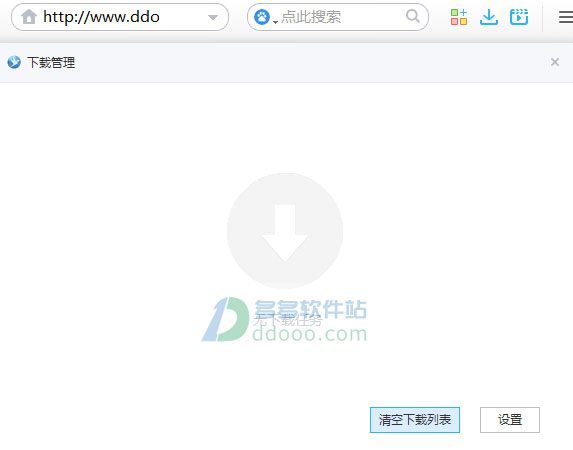Open search engine selector small arrow

276,22
